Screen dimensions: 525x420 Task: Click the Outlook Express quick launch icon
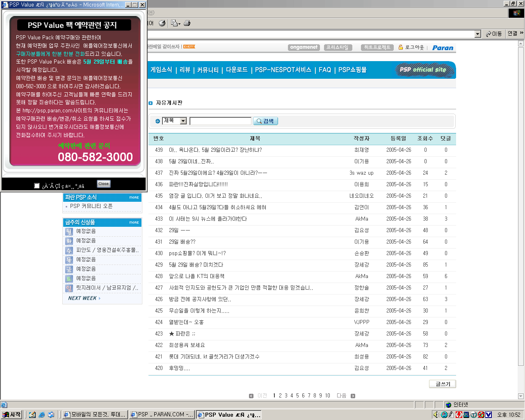pyautogui.click(x=51, y=415)
